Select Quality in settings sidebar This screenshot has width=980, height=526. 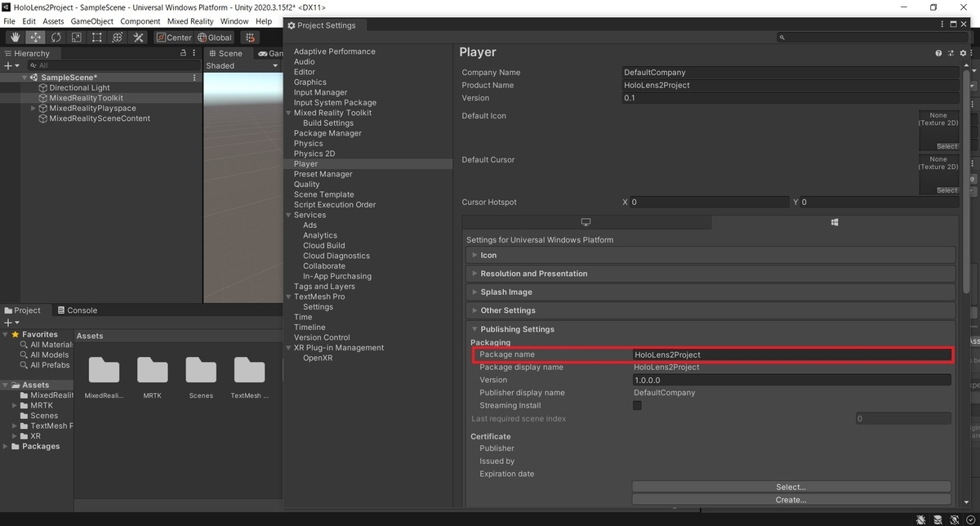tap(307, 184)
